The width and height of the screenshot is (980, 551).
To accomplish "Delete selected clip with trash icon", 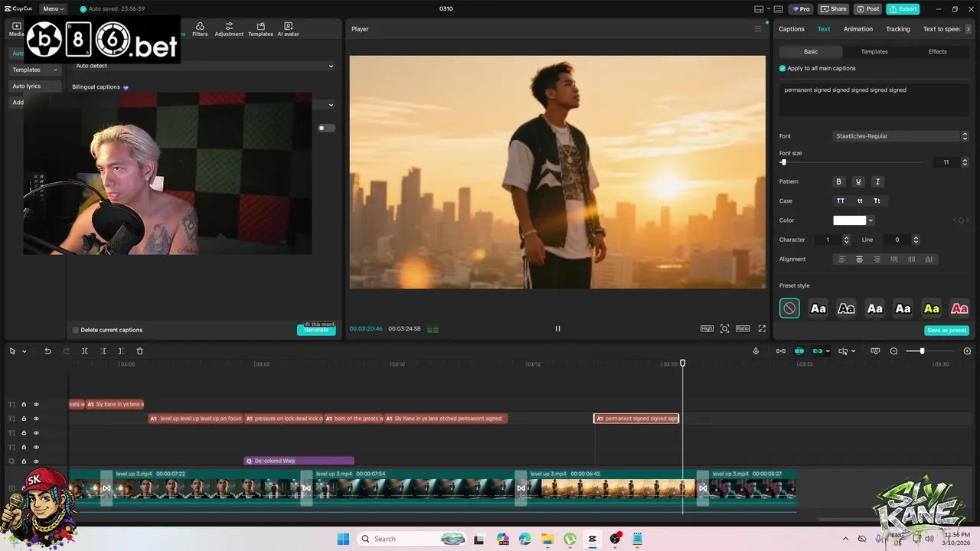I will (139, 351).
